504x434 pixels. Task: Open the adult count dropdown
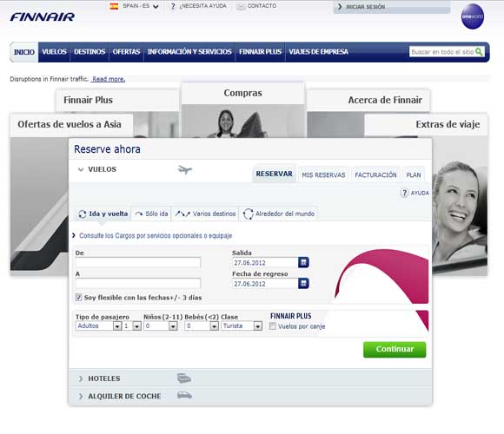click(132, 325)
